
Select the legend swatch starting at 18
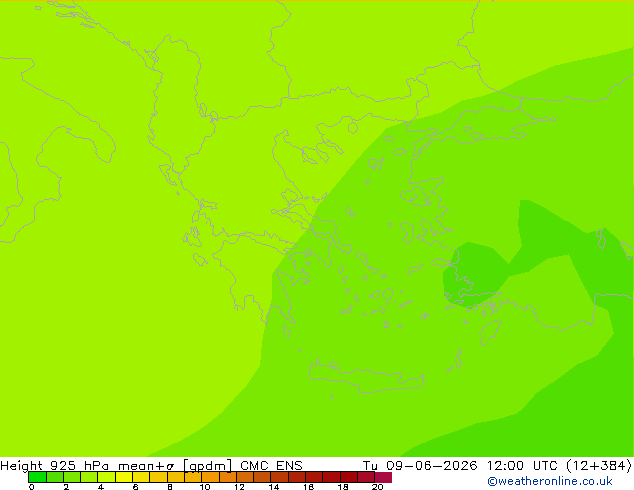[x=349, y=477]
